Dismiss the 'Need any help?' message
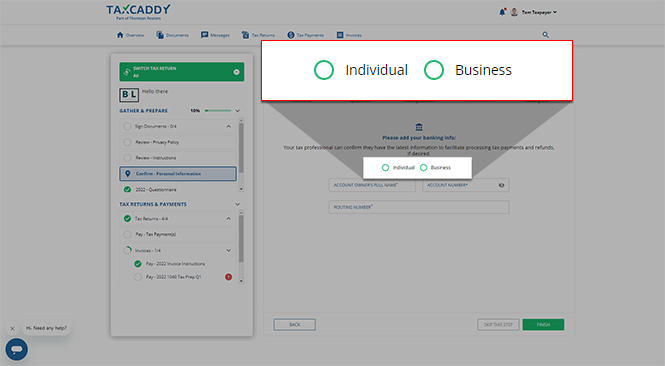 pos(12,328)
